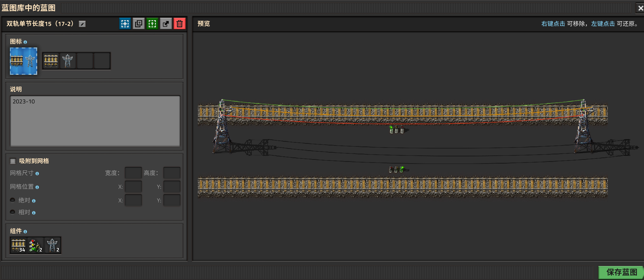Click the left electric pole in preview
This screenshot has width=644, height=280.
[222, 126]
